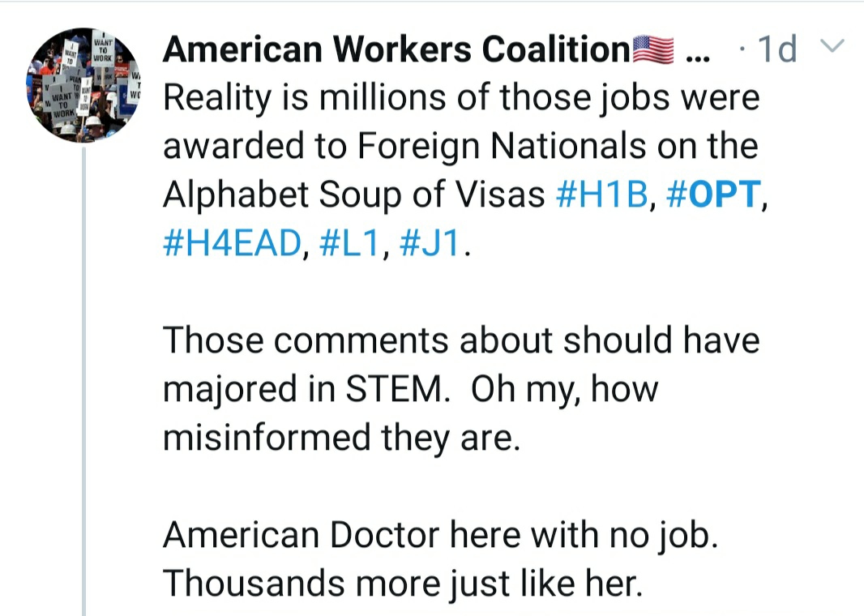Click the American Workers Coalition account name
The image size is (864, 616).
pos(396,51)
